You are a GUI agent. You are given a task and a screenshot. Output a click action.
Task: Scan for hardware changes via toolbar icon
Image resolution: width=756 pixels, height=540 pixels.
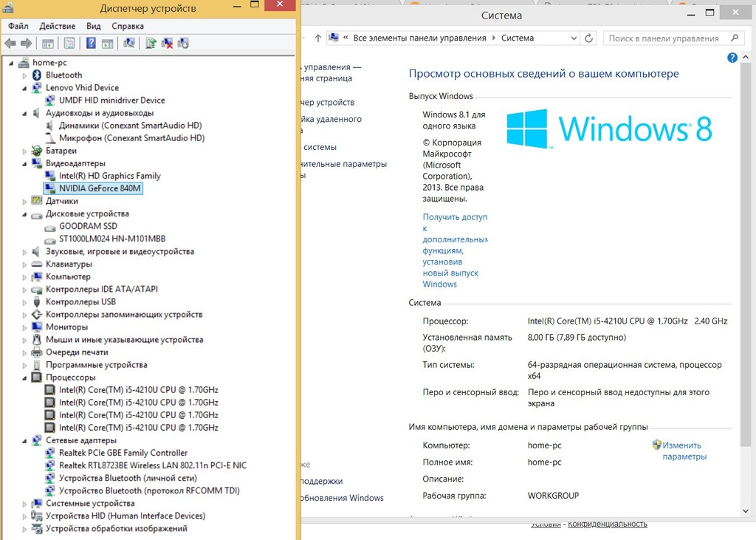(x=128, y=44)
